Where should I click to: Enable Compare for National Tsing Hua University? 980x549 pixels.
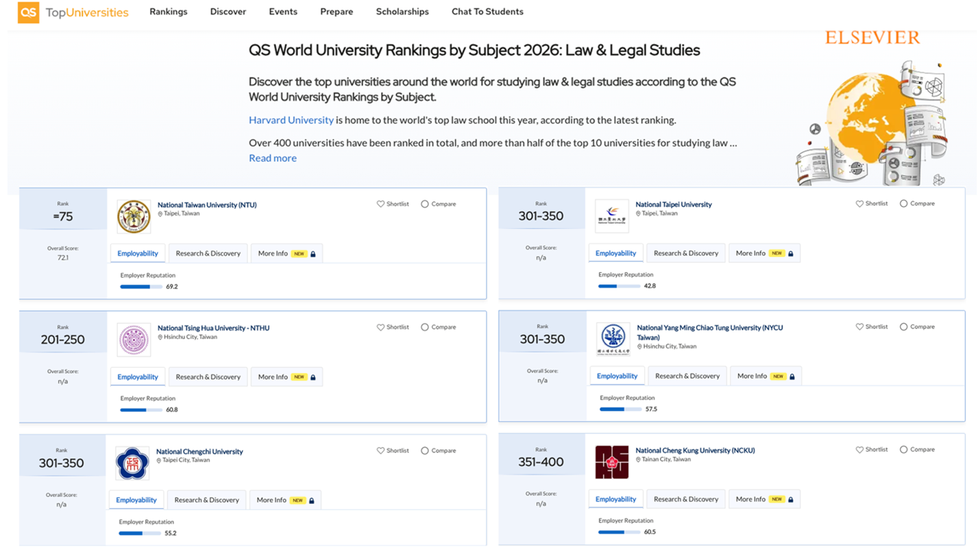[425, 327]
